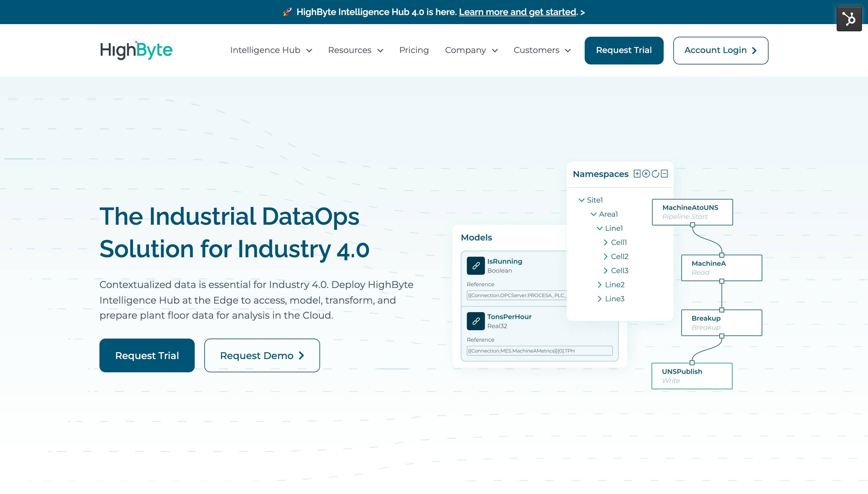This screenshot has height=494, width=868.
Task: Click the Industrial DataOps headline
Action: point(234,233)
